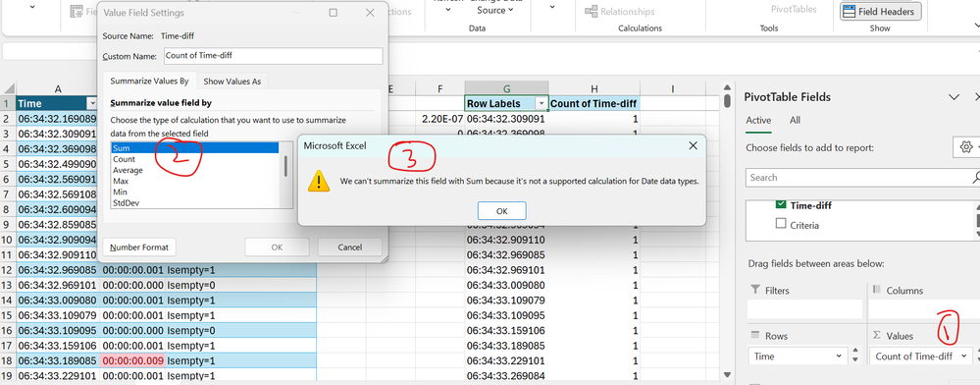Image resolution: width=980 pixels, height=385 pixels.
Task: Click the Rows area icon
Action: (755, 335)
